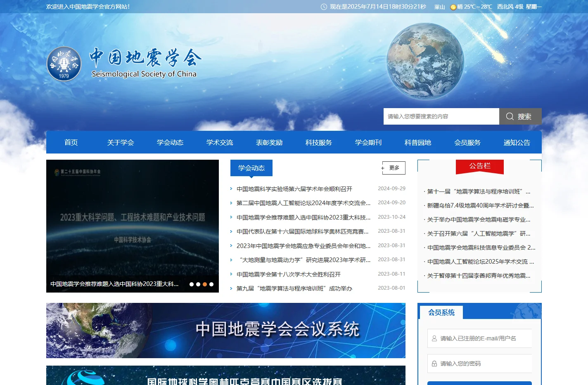Focus the 请输入您的密码 password field
Screen dimensions: 588x385
coord(479,364)
